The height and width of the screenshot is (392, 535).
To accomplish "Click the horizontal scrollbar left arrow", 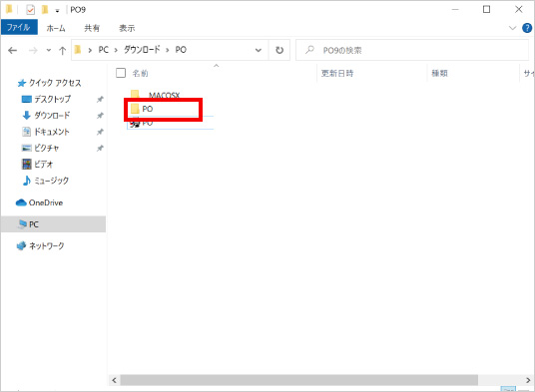I will (115, 380).
